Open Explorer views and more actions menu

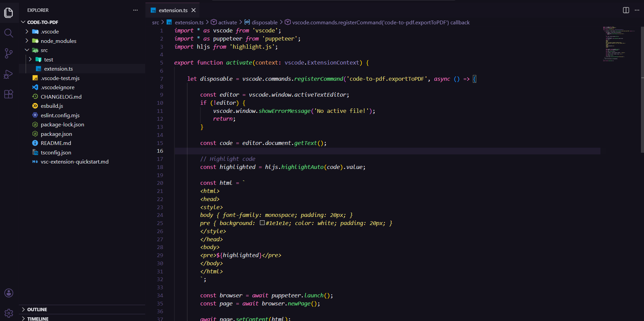[135, 10]
